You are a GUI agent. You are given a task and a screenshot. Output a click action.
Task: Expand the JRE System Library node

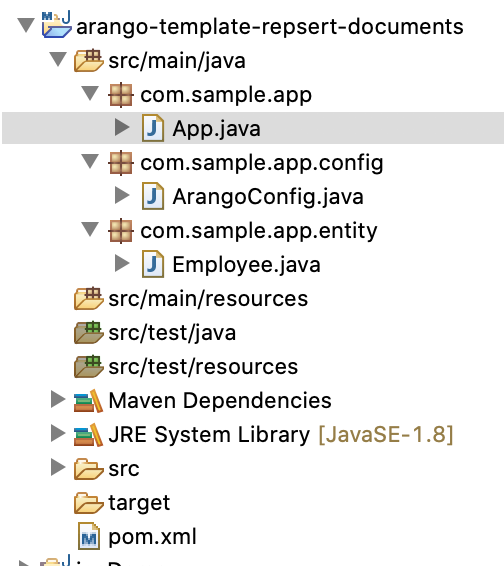coord(58,434)
